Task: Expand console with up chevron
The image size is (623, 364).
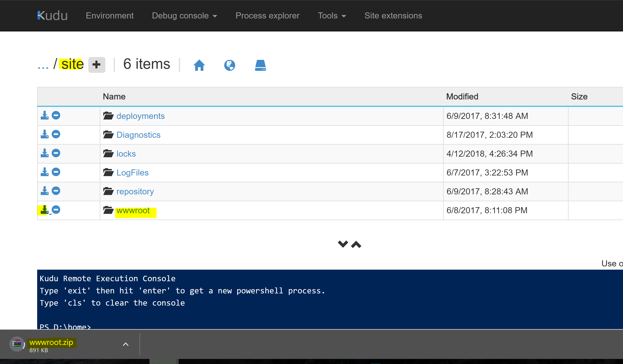Action: pyautogui.click(x=356, y=244)
